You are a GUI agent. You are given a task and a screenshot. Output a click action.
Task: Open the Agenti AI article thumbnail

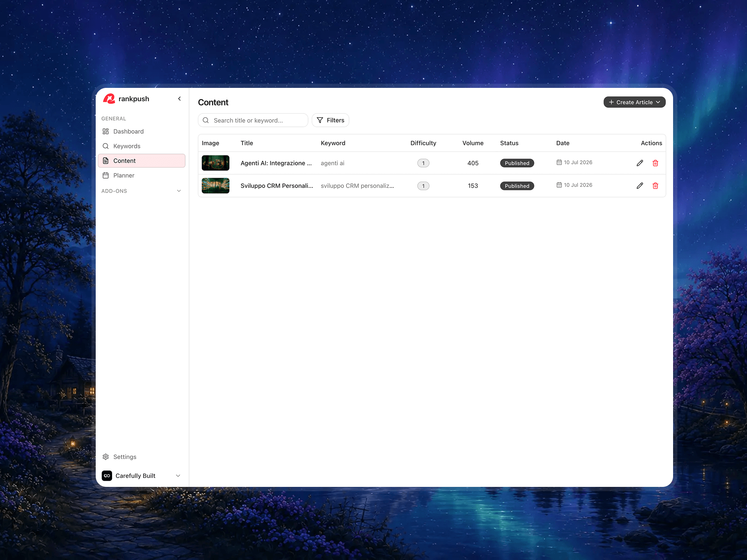(216, 163)
